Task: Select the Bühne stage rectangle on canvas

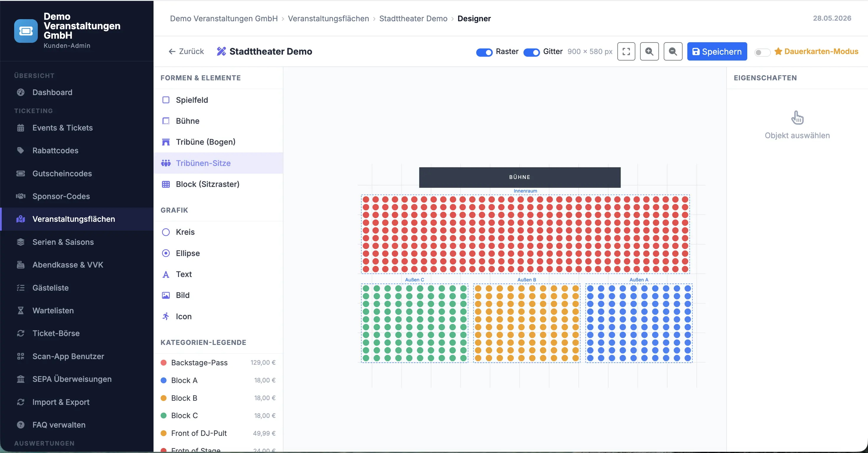Action: [520, 177]
